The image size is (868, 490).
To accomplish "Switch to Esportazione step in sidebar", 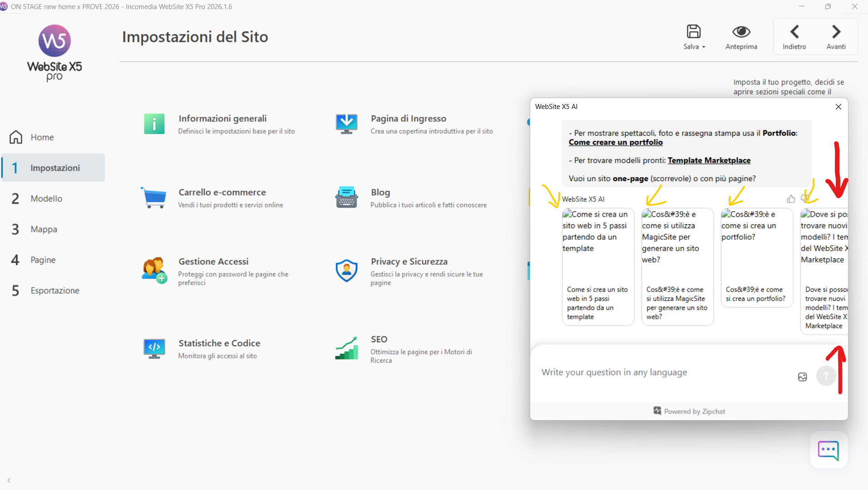I will [54, 291].
